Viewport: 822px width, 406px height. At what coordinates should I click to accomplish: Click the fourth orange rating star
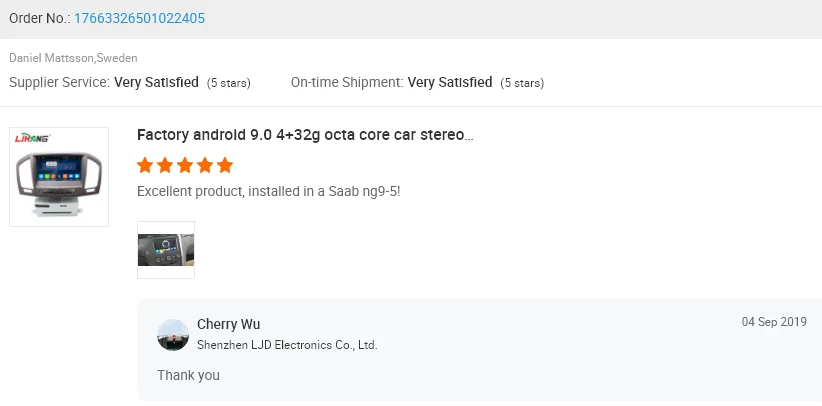pyautogui.click(x=205, y=165)
